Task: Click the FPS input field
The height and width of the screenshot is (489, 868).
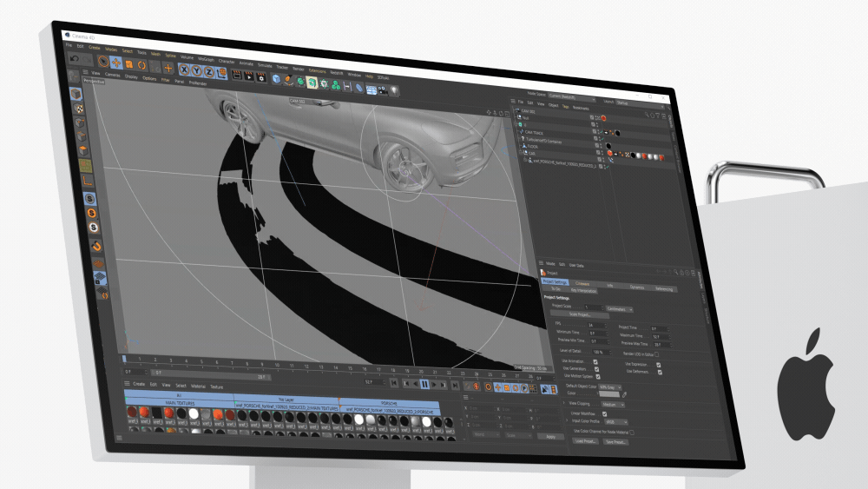Action: tap(596, 325)
